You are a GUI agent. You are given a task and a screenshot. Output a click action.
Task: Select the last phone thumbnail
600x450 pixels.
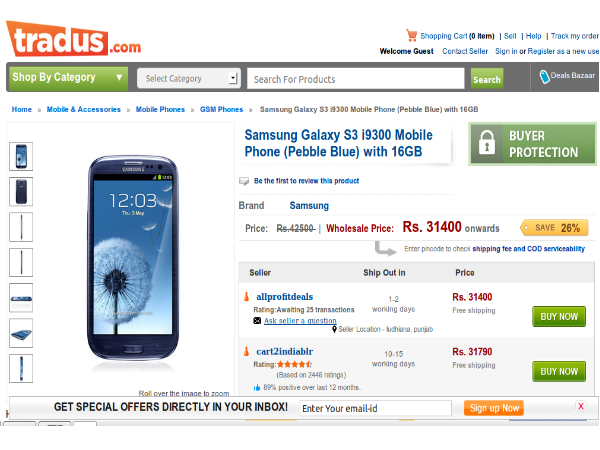coord(21,368)
